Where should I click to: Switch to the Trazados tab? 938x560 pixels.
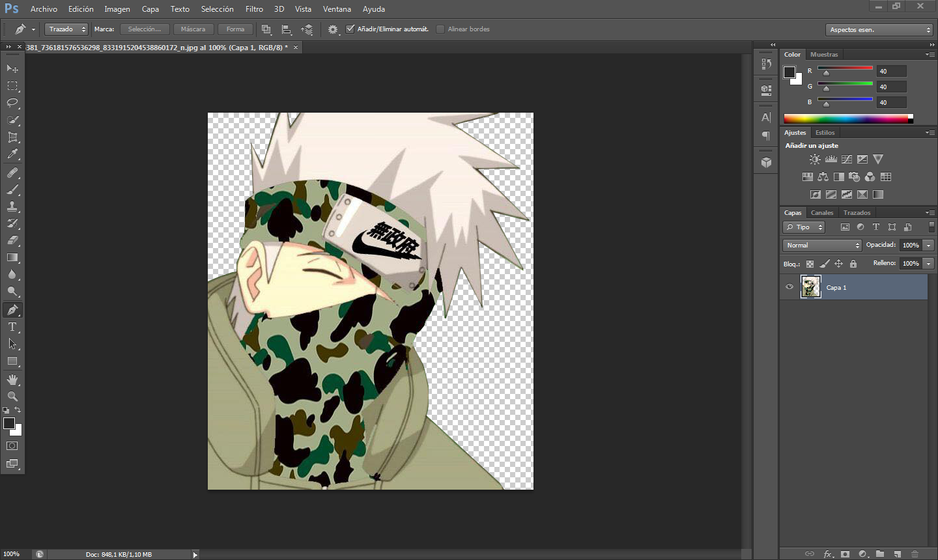857,213
